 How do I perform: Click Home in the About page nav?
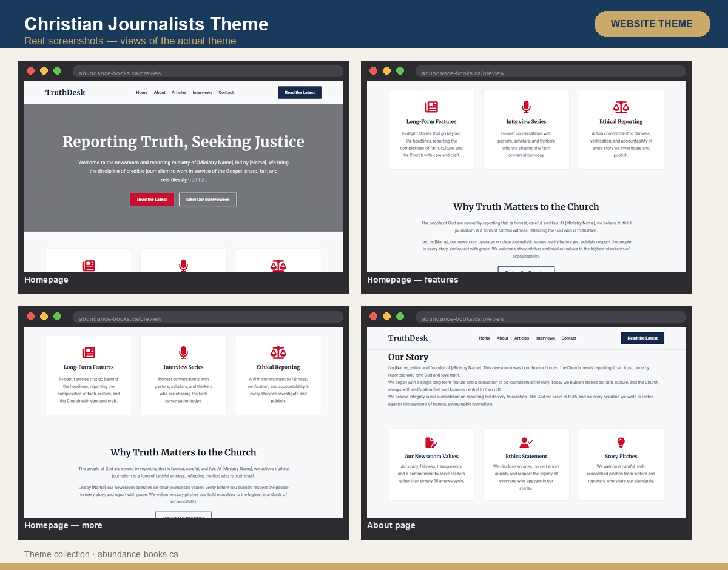[485, 338]
